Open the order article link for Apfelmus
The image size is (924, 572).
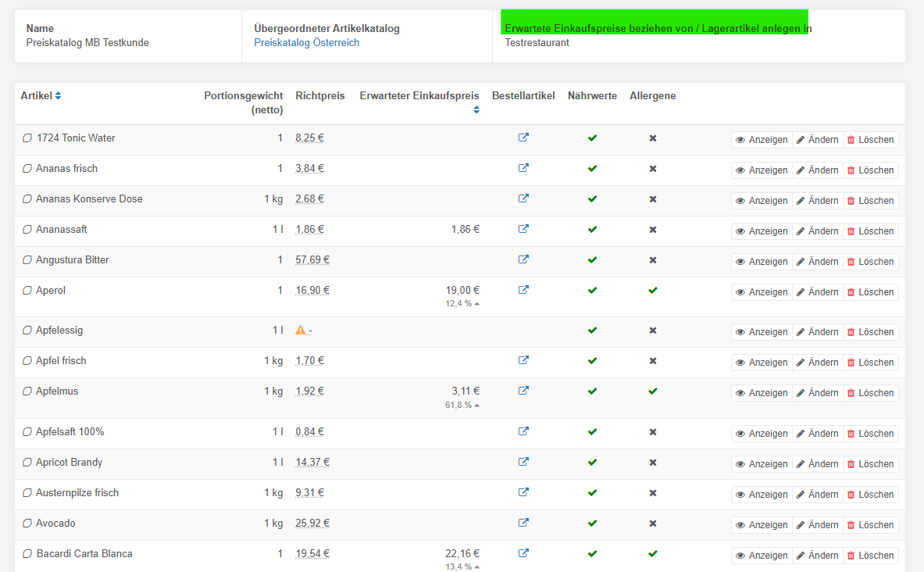[523, 391]
